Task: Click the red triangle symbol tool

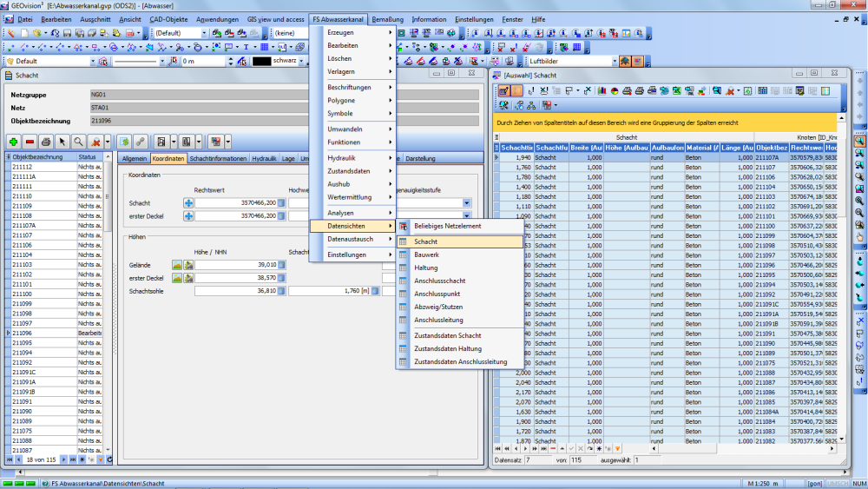Action: point(77,47)
